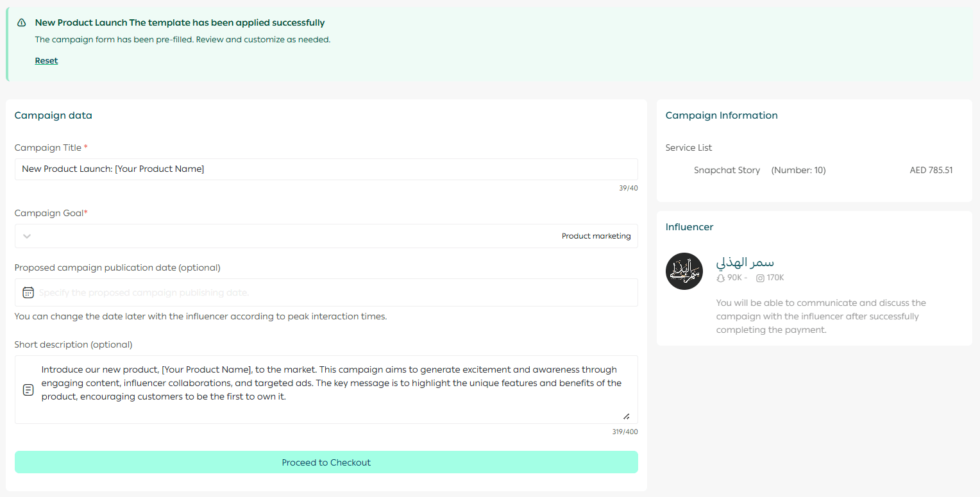
Task: Click the Campaign Information heading
Action: tap(722, 115)
